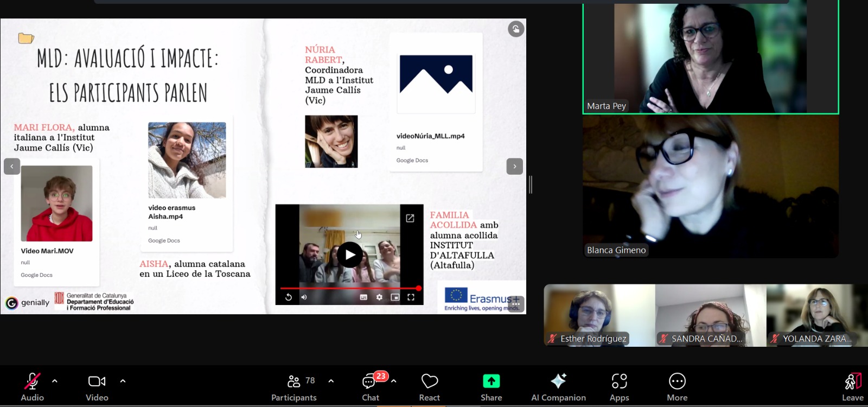
Task: Expand audio options chevron next to Audio
Action: 55,381
